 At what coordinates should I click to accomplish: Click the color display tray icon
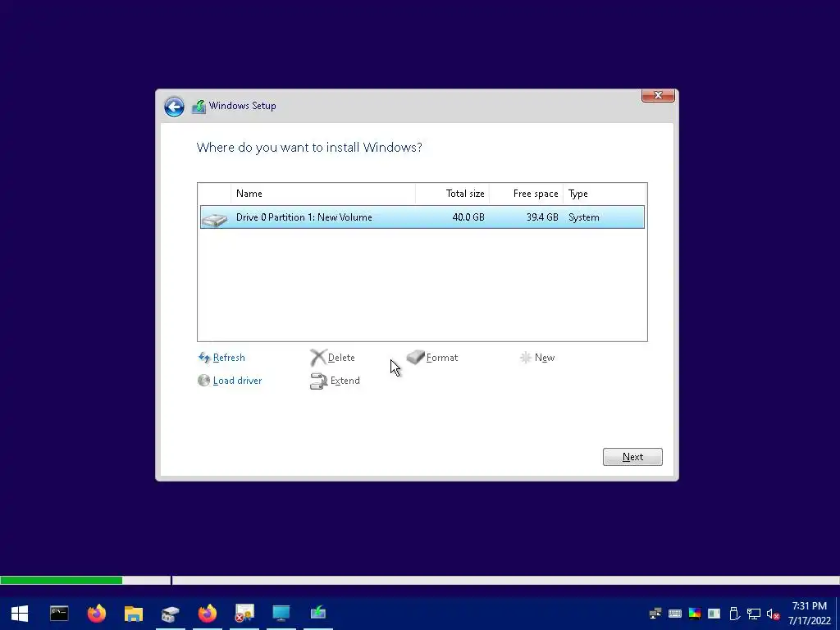click(x=695, y=614)
